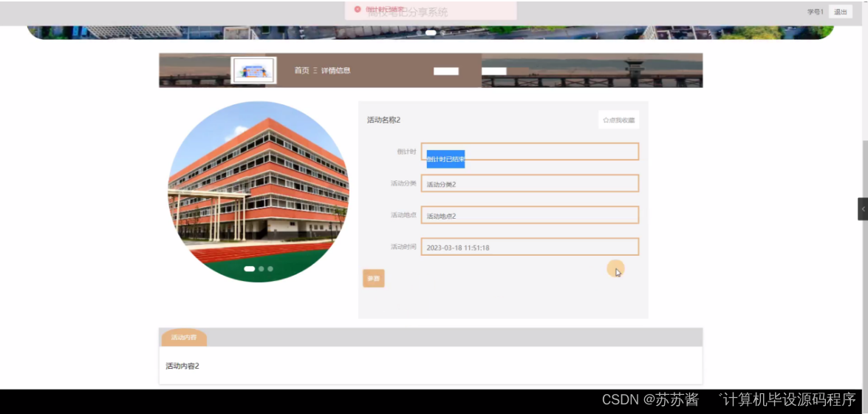Select the 活动内容 tab

(x=184, y=337)
